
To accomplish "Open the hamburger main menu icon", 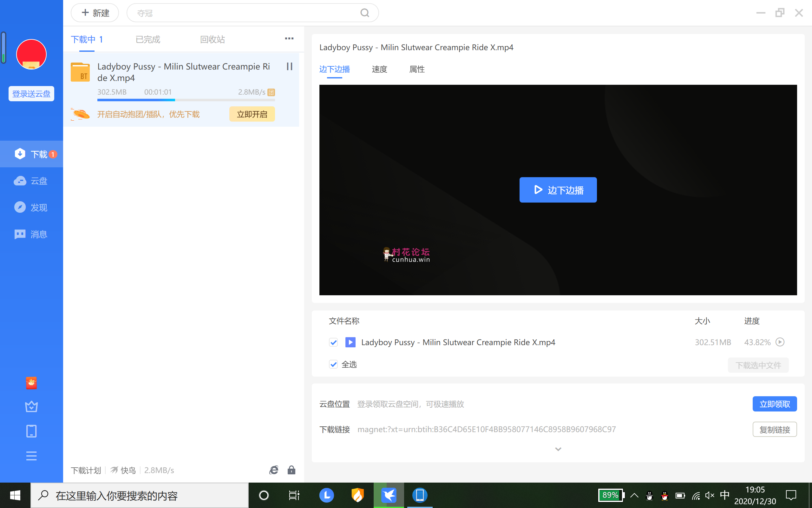I will pos(31,456).
